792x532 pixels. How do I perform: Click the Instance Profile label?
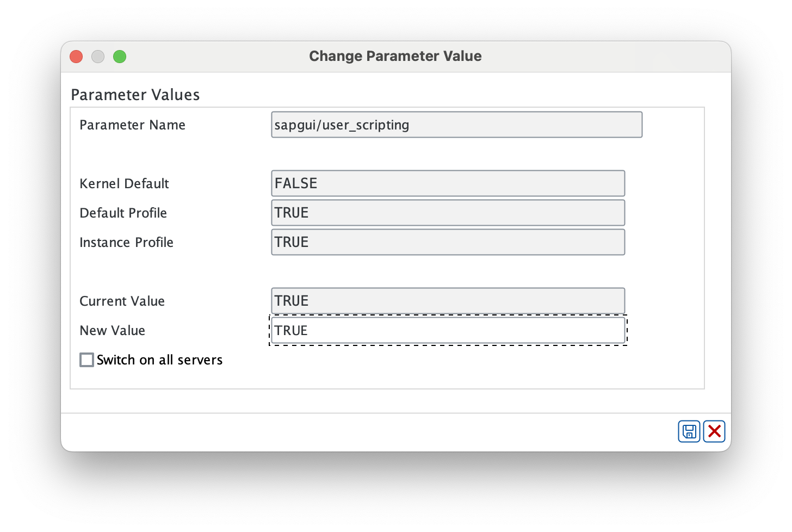(126, 243)
